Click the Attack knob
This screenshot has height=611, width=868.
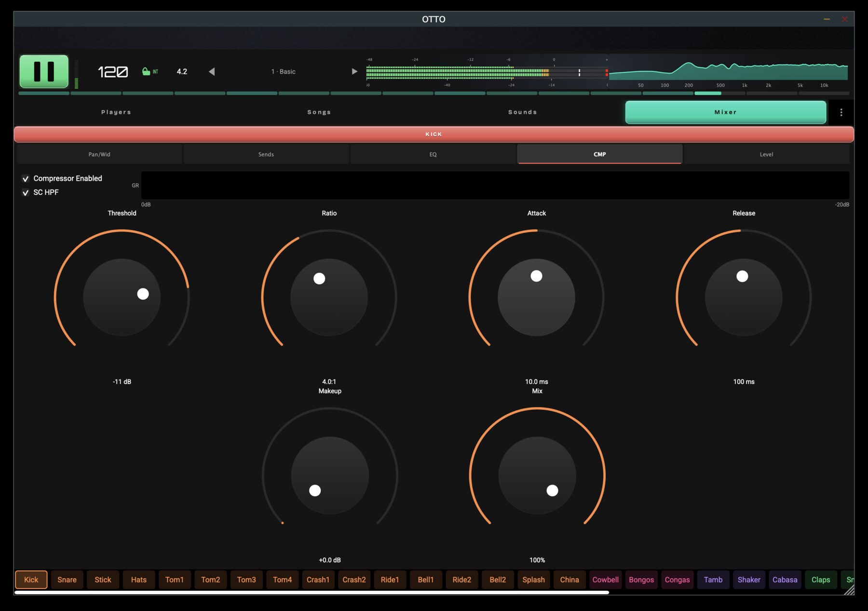(x=537, y=298)
